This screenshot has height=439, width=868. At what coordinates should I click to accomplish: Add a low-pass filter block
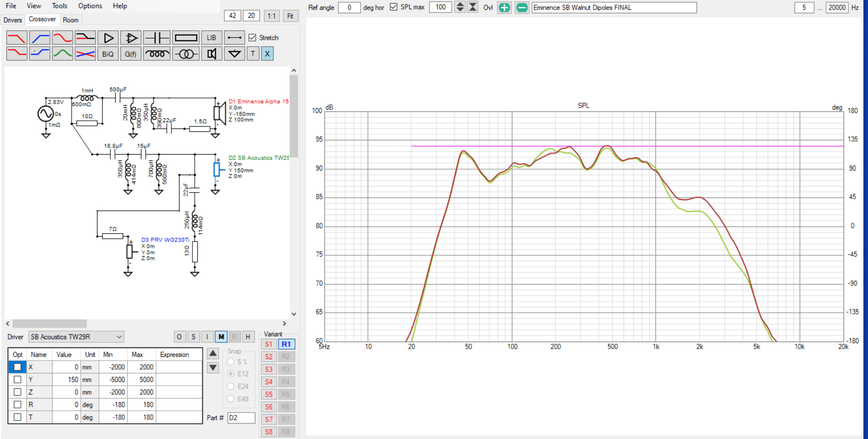[17, 37]
